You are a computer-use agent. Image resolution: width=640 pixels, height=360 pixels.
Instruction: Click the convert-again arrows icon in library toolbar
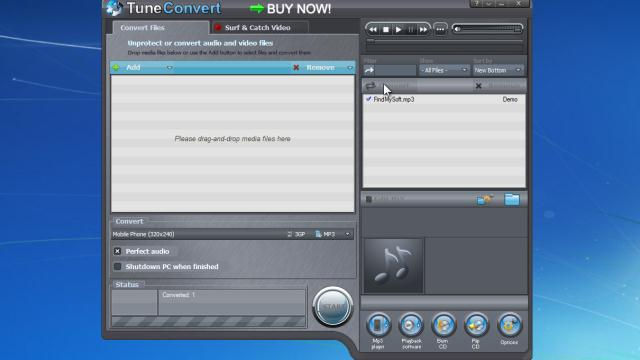pyautogui.click(x=371, y=86)
